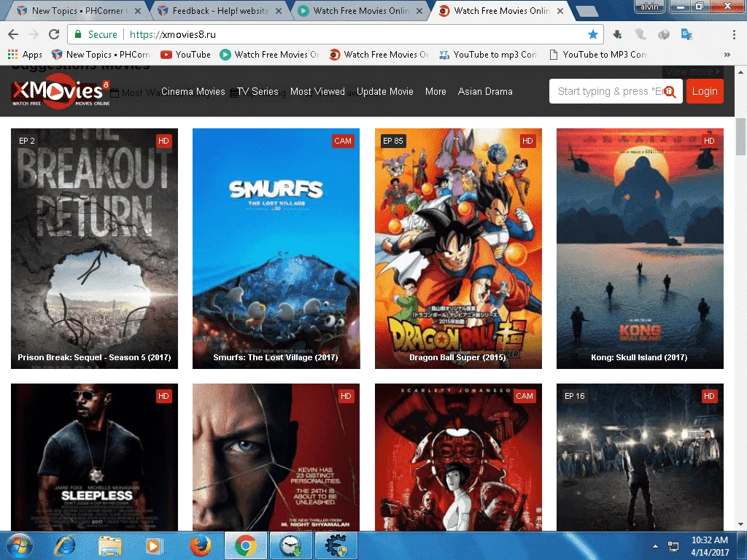Click the Dragon Ball Super (2015) title

point(457,357)
